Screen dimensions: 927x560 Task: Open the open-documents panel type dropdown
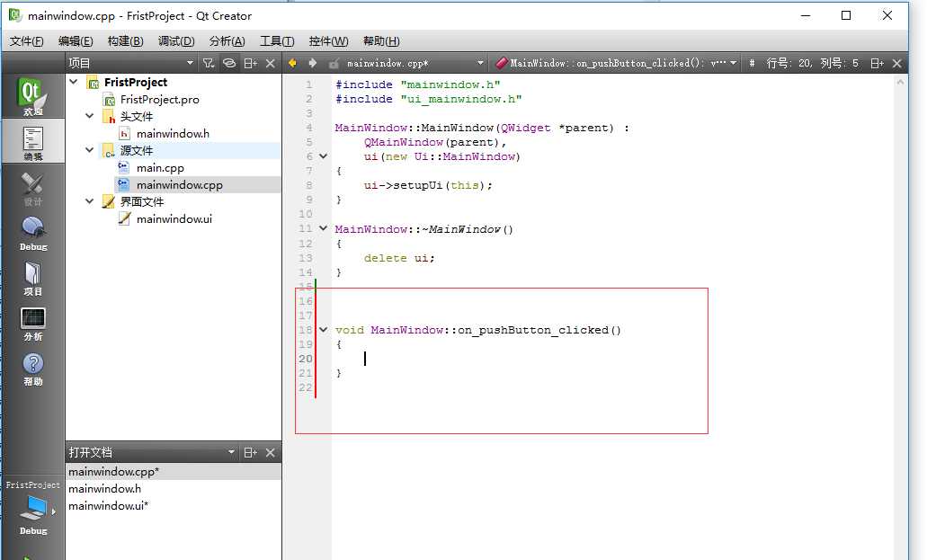coord(231,452)
